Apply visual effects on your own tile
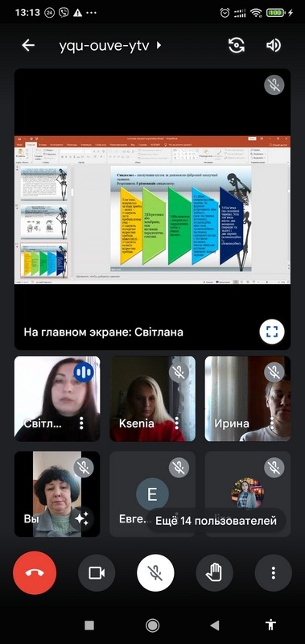305x644 pixels. pyautogui.click(x=81, y=518)
